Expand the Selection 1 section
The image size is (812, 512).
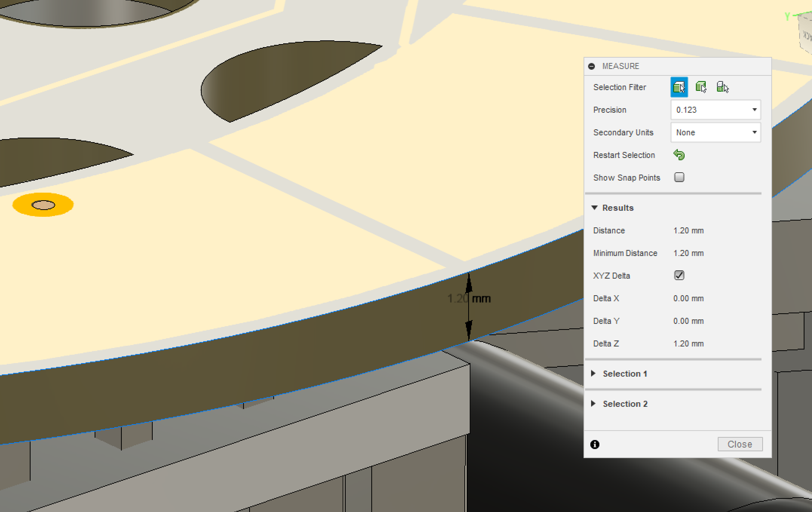point(593,374)
